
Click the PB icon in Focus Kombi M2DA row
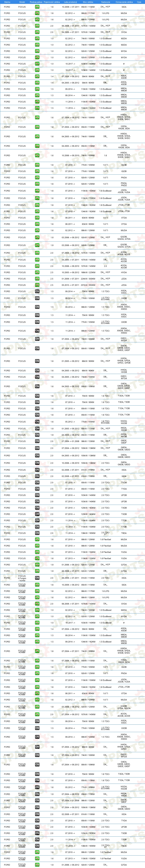tap(37, 610)
